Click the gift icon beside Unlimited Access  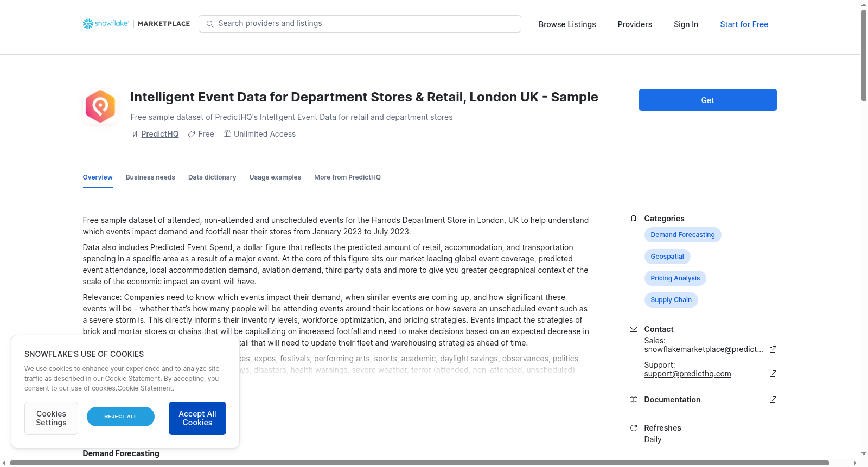[x=227, y=133]
